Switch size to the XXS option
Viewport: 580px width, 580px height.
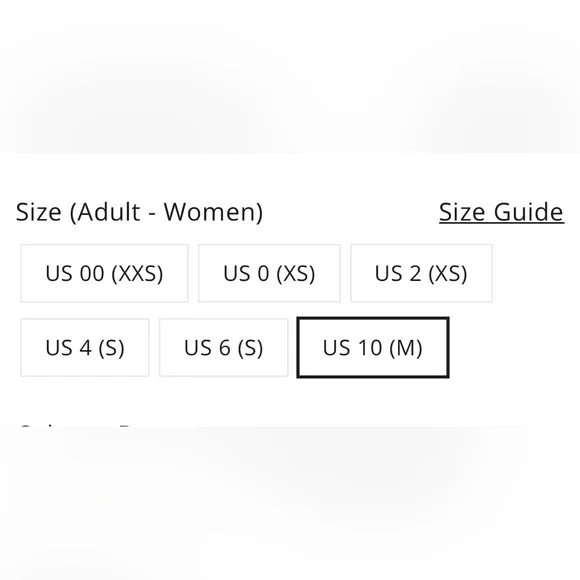(104, 273)
